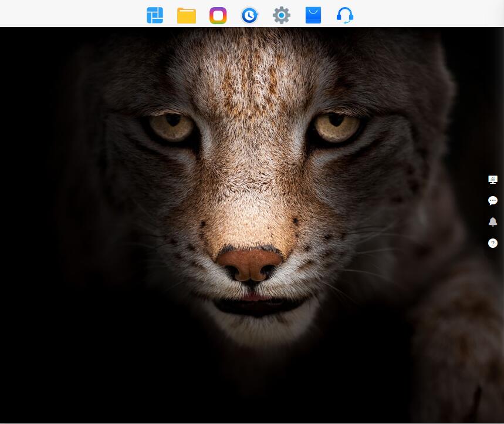Open the headset support icon
Viewport: 504px width, 424px height.
coord(345,15)
